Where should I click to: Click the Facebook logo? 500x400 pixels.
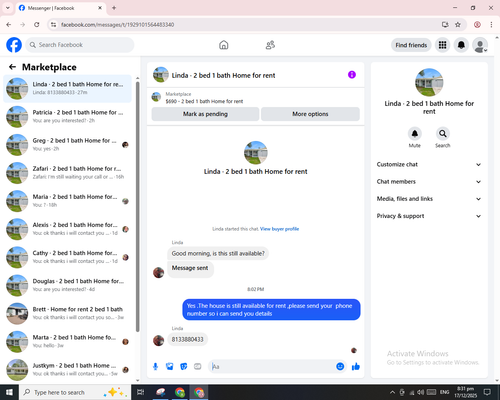tap(14, 45)
